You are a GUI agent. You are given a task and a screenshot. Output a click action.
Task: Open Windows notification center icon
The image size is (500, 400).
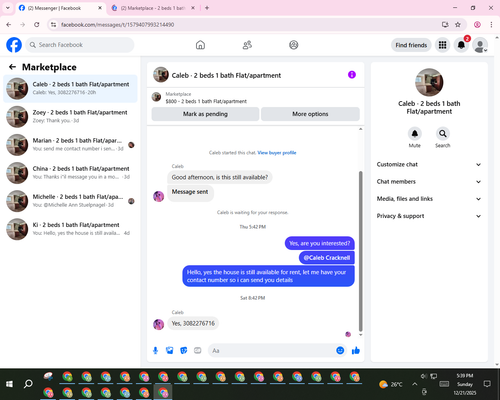487,384
